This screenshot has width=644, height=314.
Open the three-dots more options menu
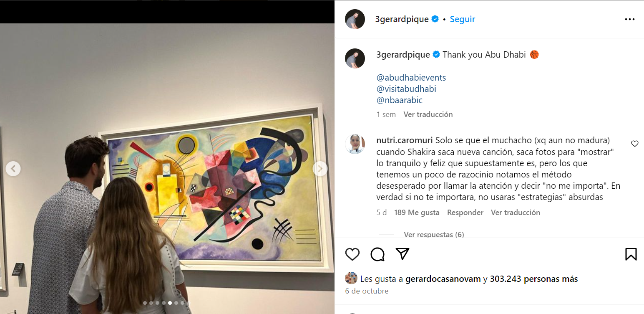tap(630, 19)
